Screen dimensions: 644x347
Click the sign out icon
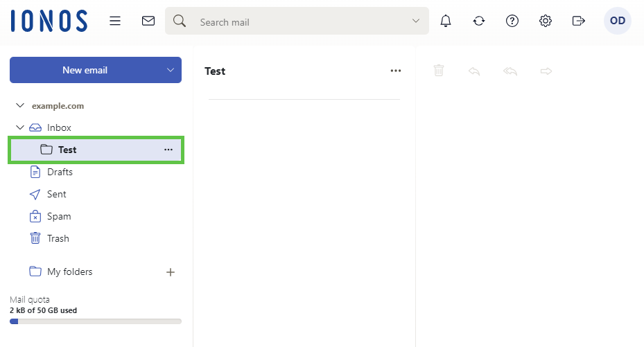point(579,21)
